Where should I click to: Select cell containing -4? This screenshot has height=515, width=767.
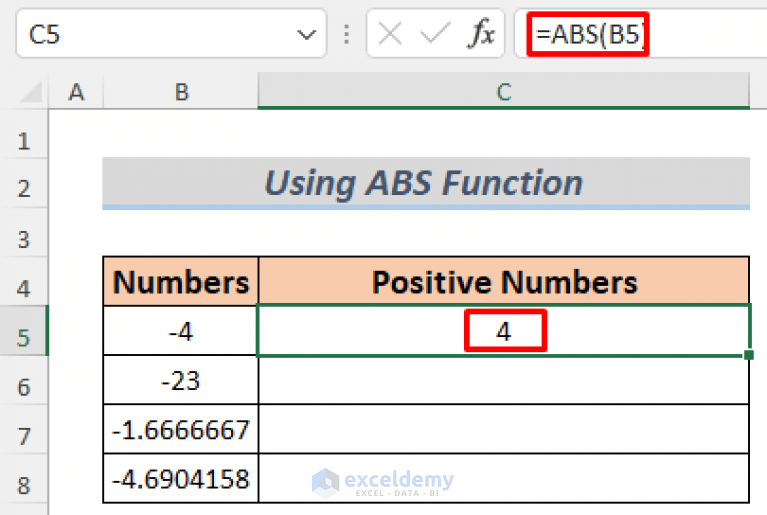point(181,332)
